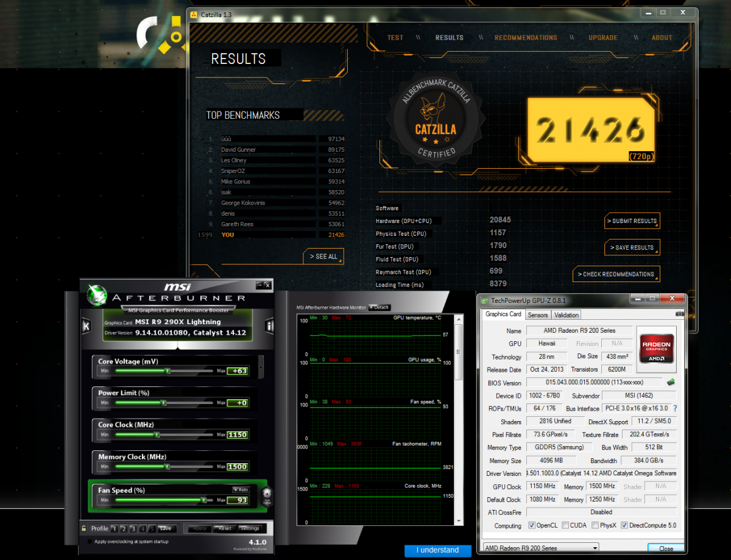Select David Gunner benchmark row
Viewport: 731px width, 560px height.
(x=277, y=149)
